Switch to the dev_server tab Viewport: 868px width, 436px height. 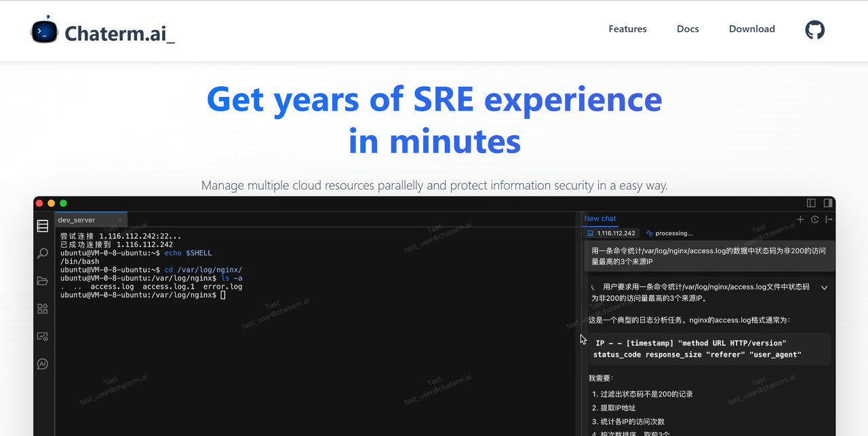(91, 220)
